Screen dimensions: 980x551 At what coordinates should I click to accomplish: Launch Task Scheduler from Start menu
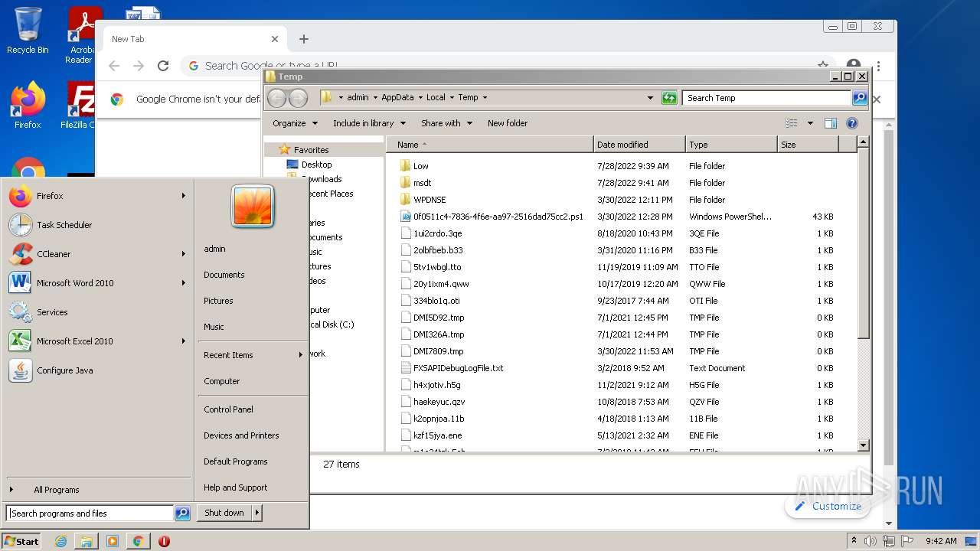[x=97, y=225]
